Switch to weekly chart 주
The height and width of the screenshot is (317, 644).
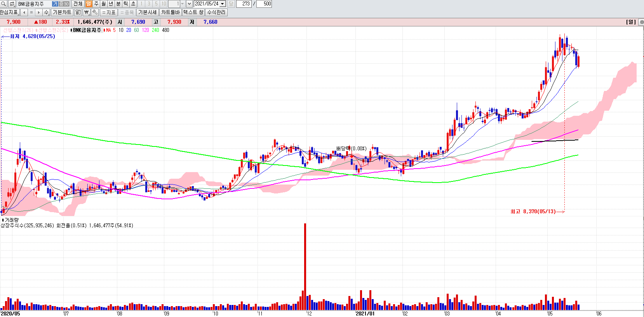pyautogui.click(x=96, y=4)
